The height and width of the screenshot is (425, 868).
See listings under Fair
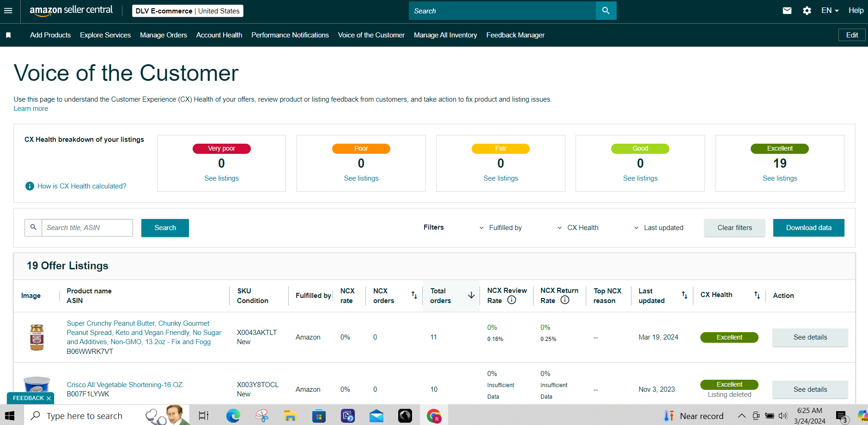(501, 178)
